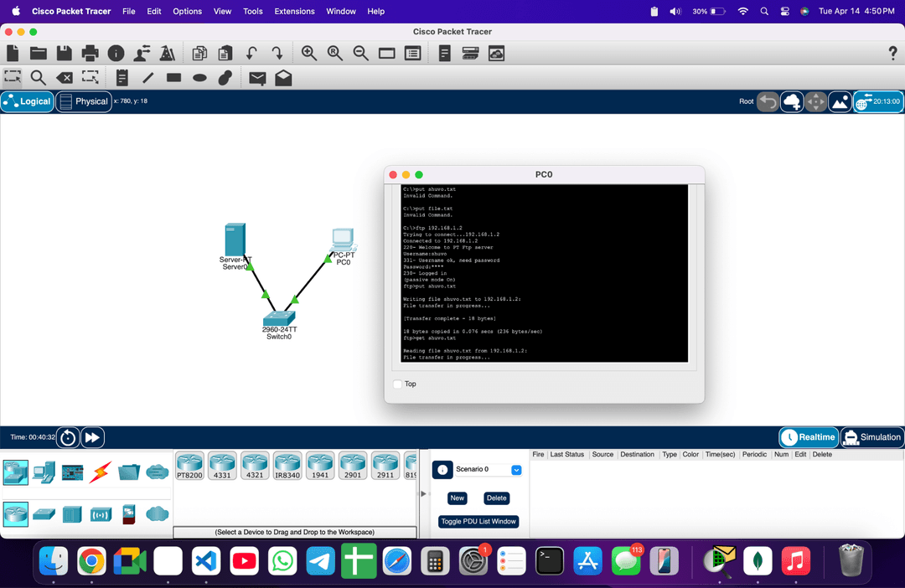Open the Network Information icon
The width and height of the screenshot is (905, 588).
click(116, 54)
